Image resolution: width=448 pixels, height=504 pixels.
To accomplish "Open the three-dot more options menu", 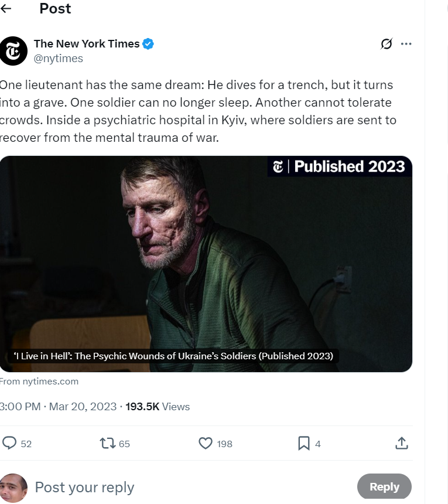I will click(x=406, y=44).
